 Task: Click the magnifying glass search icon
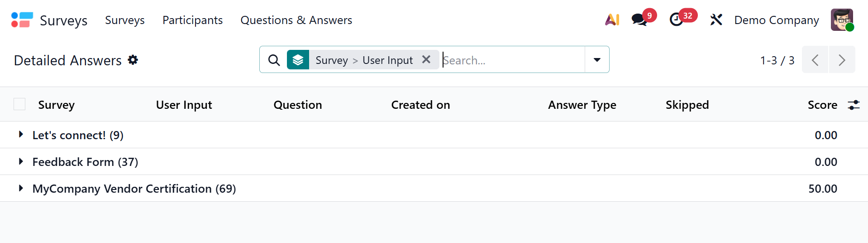coord(274,60)
